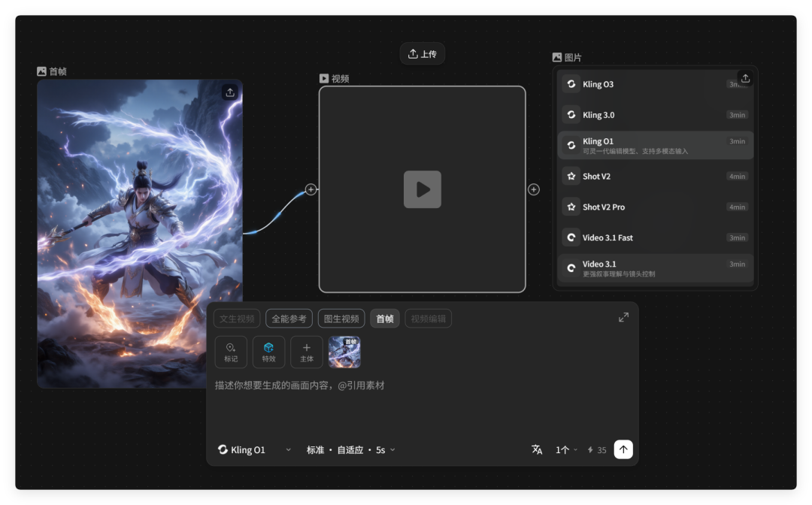This screenshot has height=505, width=812.
Task: Click the translate language icon
Action: 537,449
